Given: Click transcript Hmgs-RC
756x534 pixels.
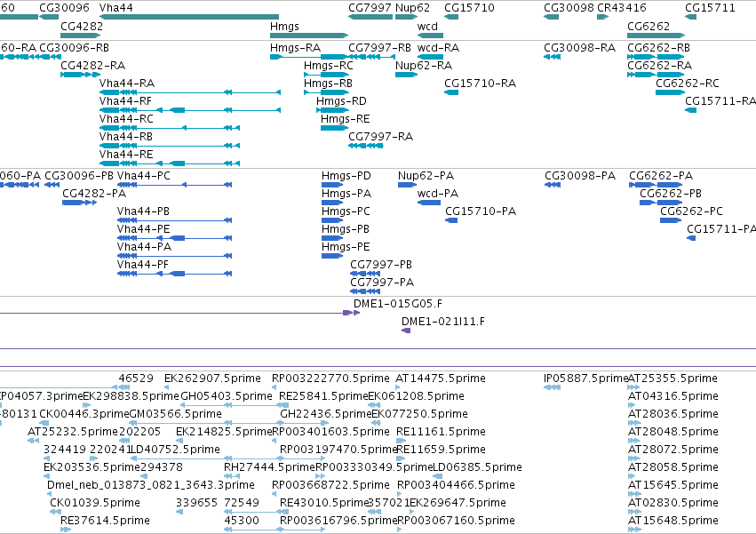Looking at the screenshot, I should pyautogui.click(x=326, y=75).
